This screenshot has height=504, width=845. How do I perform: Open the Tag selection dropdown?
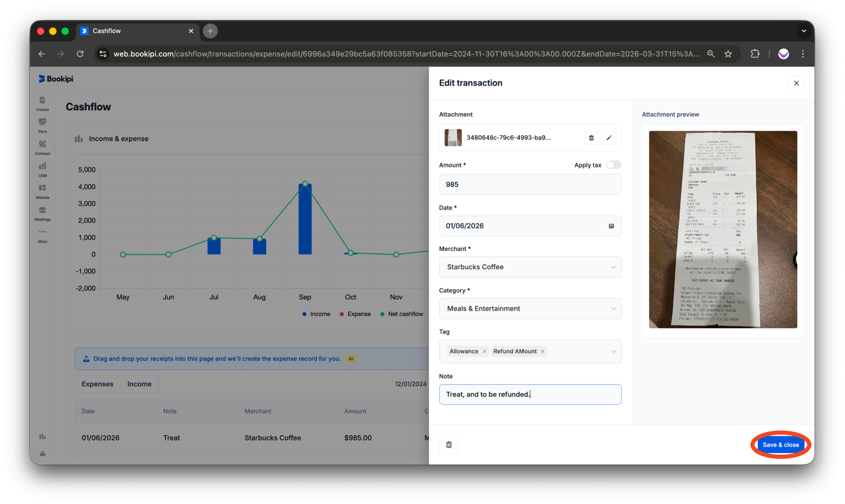coord(613,351)
